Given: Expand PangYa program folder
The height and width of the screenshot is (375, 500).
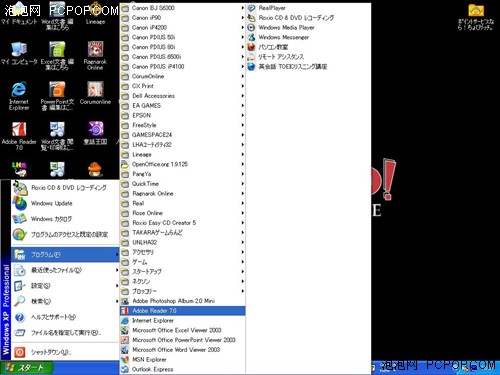Looking at the screenshot, I should [183, 174].
